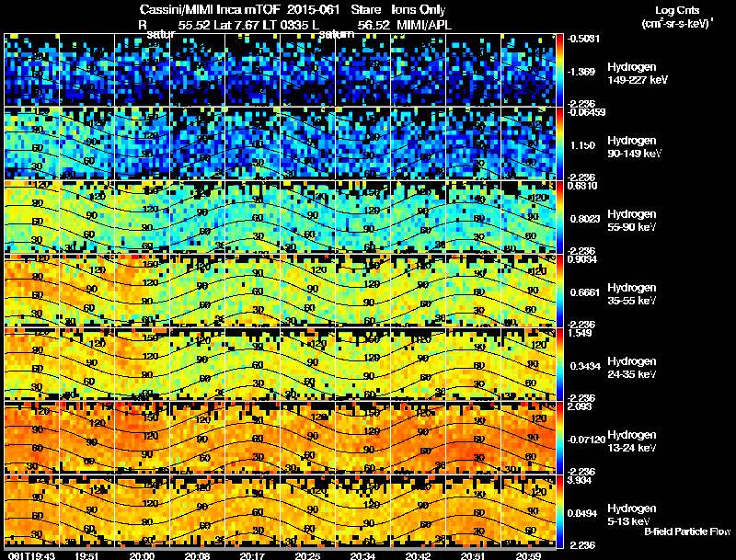Image resolution: width=736 pixels, height=560 pixels.
Task: Click the '20:59' time axis label
Action: tap(528, 555)
